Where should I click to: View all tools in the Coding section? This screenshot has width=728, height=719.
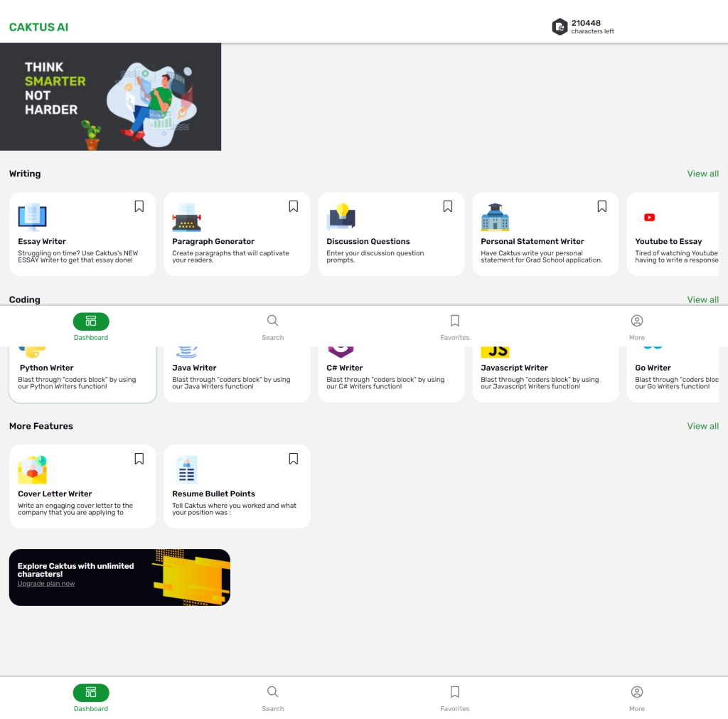703,299
